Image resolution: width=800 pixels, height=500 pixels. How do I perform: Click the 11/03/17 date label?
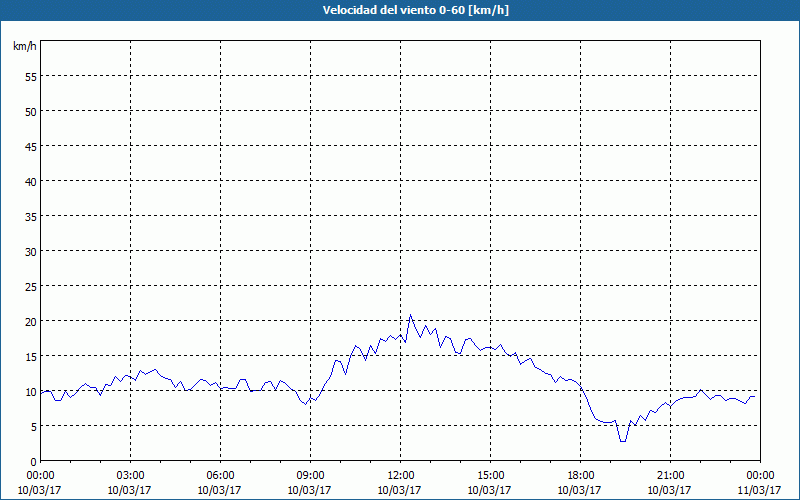[760, 490]
